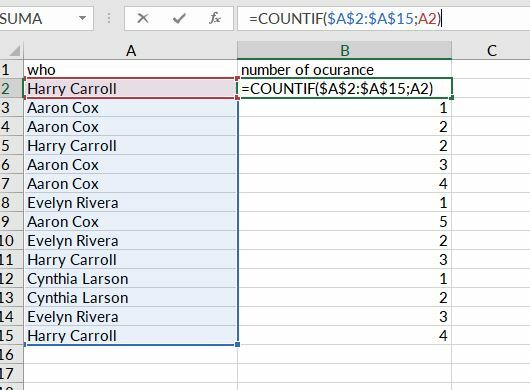Select the column B header

coord(344,51)
